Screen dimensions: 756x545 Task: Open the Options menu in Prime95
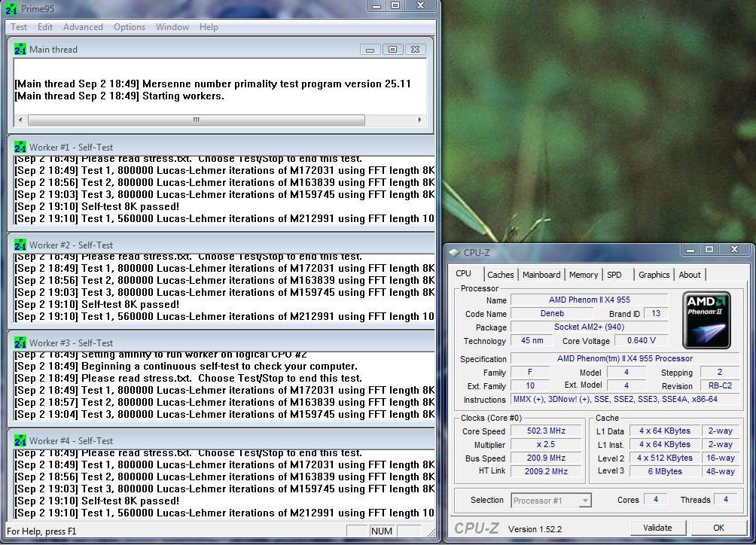pos(130,27)
